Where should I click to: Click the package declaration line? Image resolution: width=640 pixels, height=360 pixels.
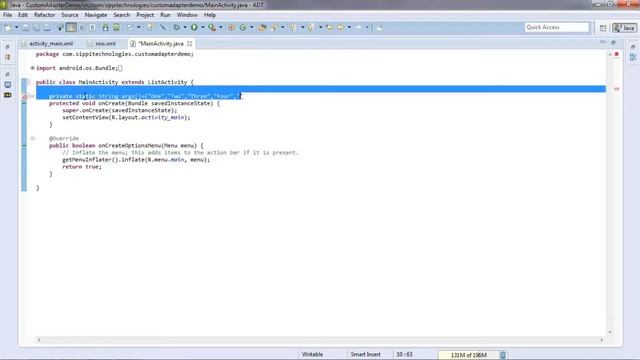tap(114, 54)
